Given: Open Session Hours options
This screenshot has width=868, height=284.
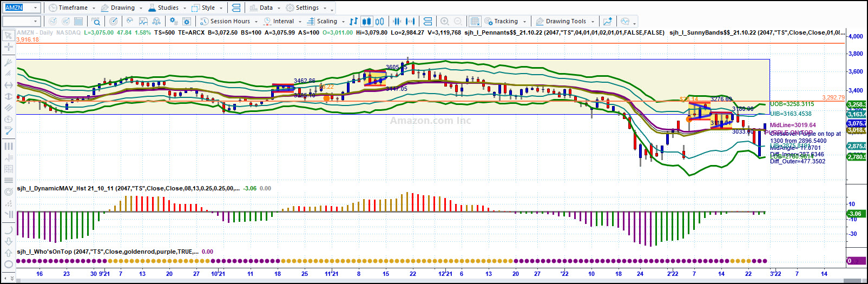Looking at the screenshot, I should point(225,21).
